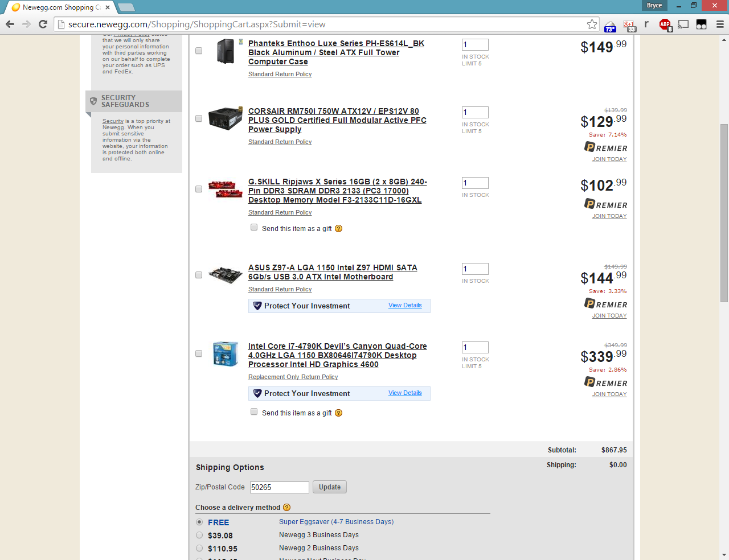Check the box for Corsair RM750i power supply
This screenshot has height=560, width=729.
(x=199, y=119)
